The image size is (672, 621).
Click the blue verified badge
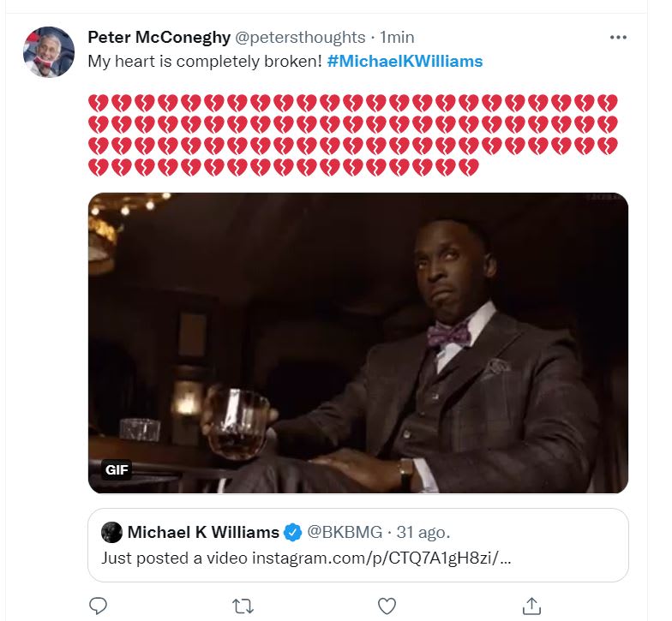pos(292,532)
